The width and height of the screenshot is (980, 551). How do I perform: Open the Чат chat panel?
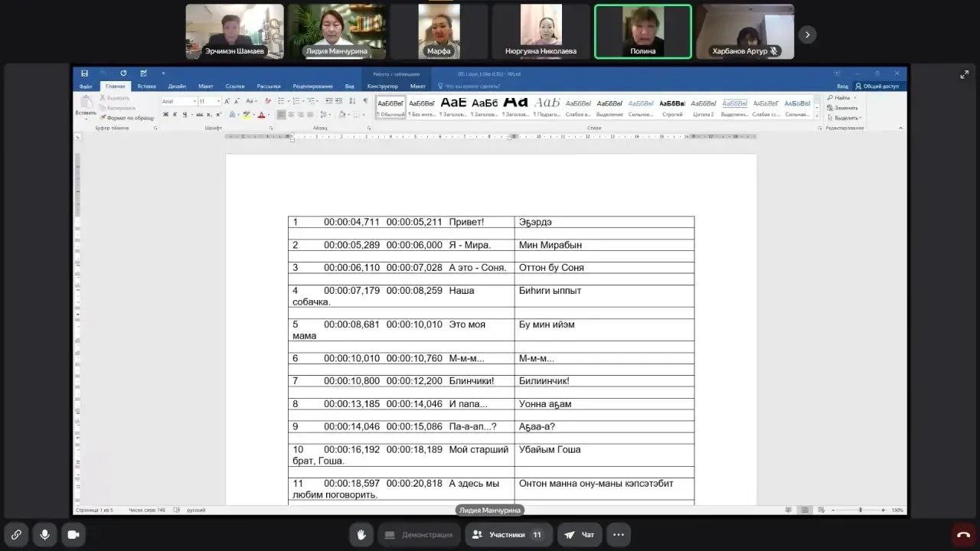tap(580, 535)
